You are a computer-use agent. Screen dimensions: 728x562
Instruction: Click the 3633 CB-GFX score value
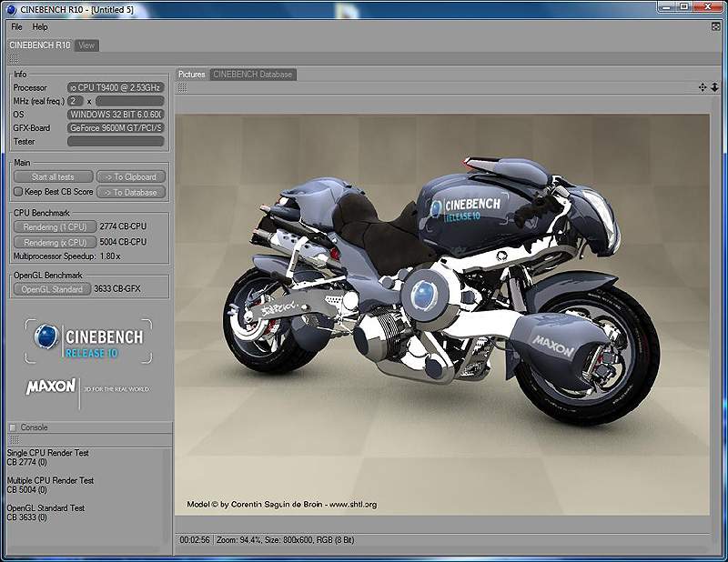pos(117,288)
